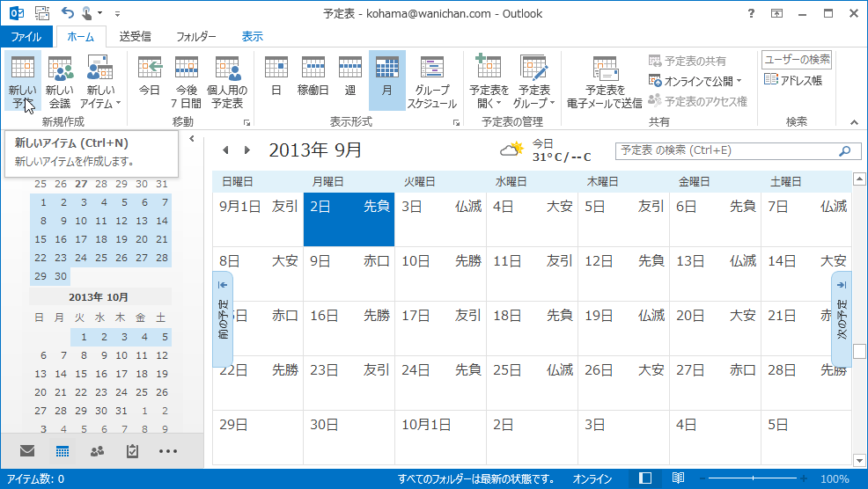This screenshot has width=868, height=489.
Task: Open the 新しいアイテム dropdown
Action: (x=100, y=81)
